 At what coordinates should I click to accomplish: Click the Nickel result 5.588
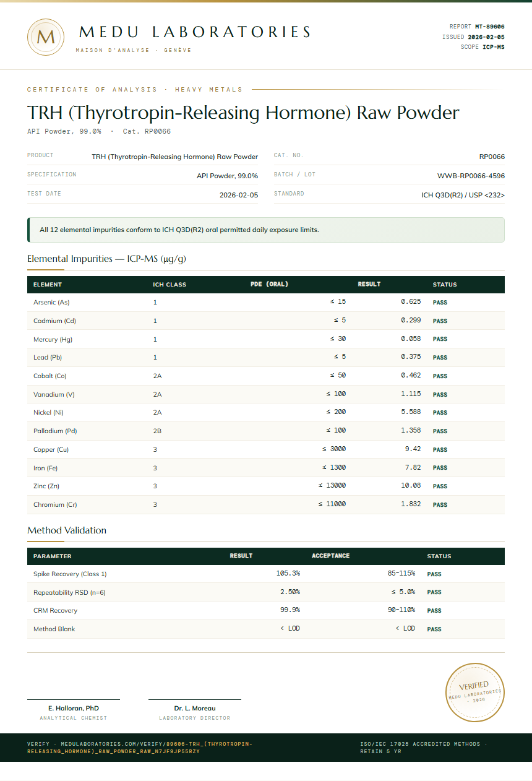pos(411,412)
